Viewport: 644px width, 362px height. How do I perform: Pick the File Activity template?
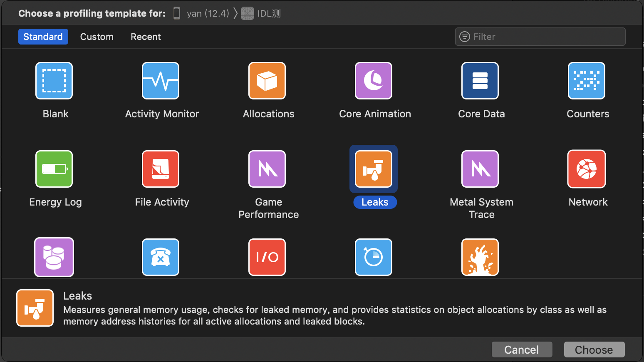coord(161,169)
